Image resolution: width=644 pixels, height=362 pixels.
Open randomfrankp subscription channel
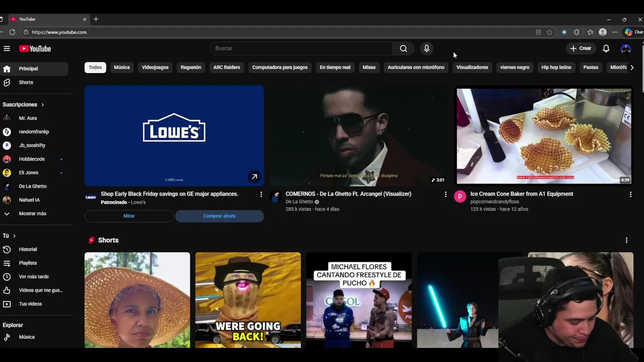click(34, 132)
